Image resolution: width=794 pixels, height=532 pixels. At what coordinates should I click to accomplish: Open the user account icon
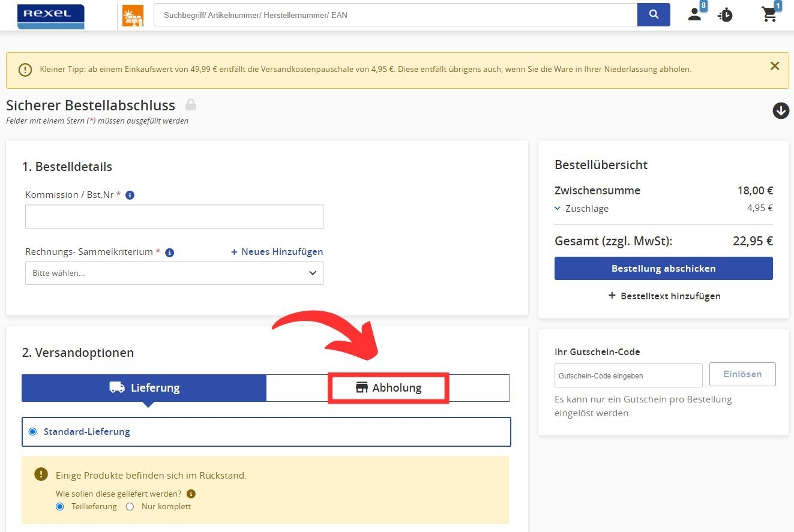[695, 15]
